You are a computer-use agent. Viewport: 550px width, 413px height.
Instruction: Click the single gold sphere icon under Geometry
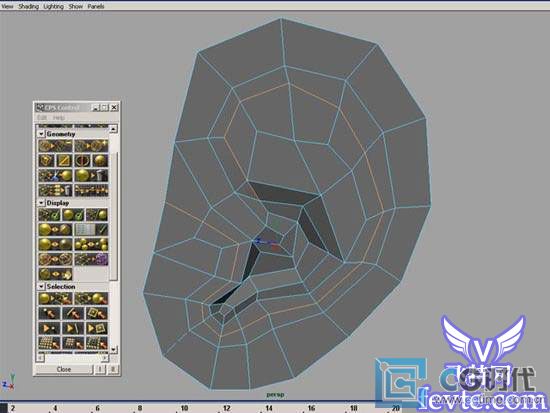(100, 161)
